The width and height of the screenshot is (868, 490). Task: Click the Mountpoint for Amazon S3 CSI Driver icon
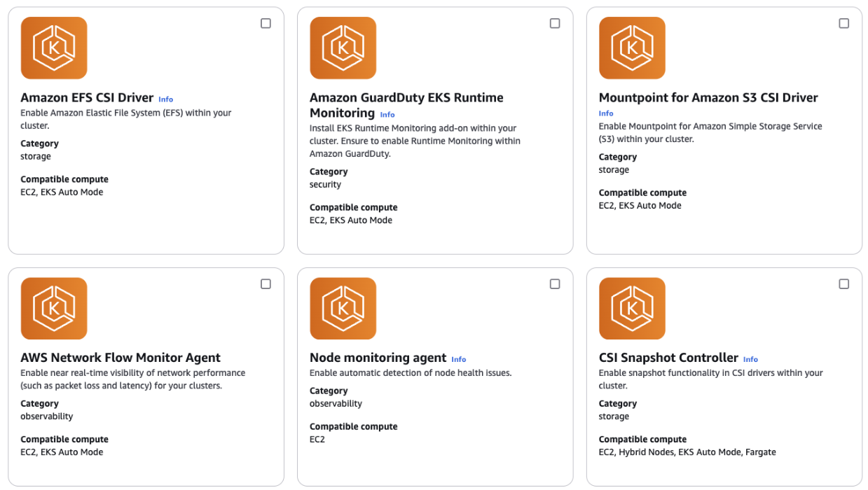[x=632, y=48]
